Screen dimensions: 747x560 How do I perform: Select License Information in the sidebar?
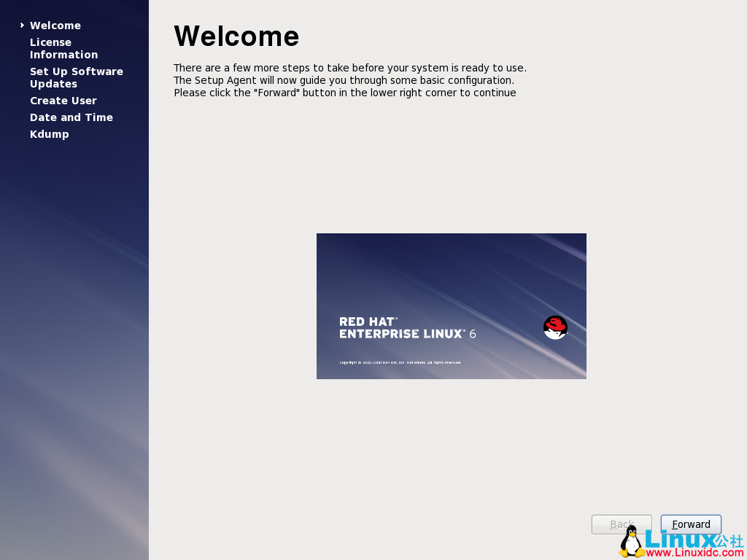tap(63, 48)
